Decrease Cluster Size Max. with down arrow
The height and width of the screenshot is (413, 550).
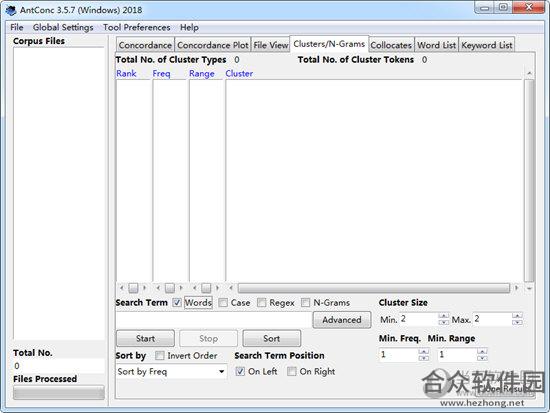pyautogui.click(x=517, y=322)
